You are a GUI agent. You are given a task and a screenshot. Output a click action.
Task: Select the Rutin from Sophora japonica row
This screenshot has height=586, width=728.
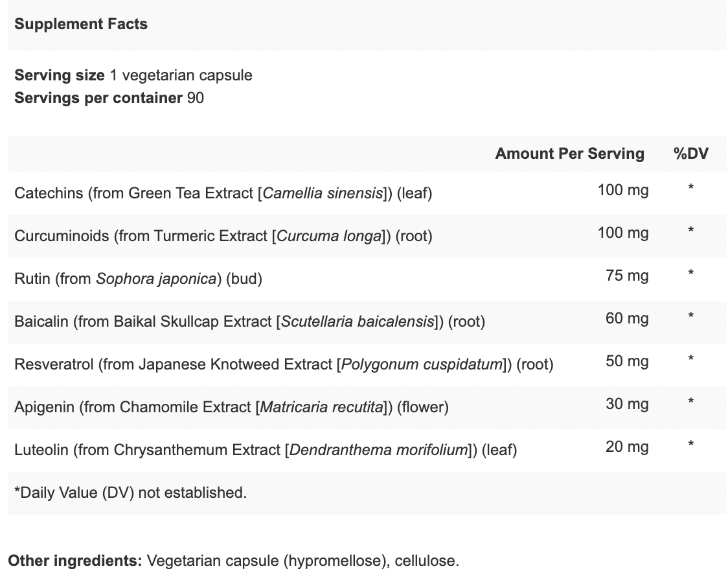coord(367,279)
